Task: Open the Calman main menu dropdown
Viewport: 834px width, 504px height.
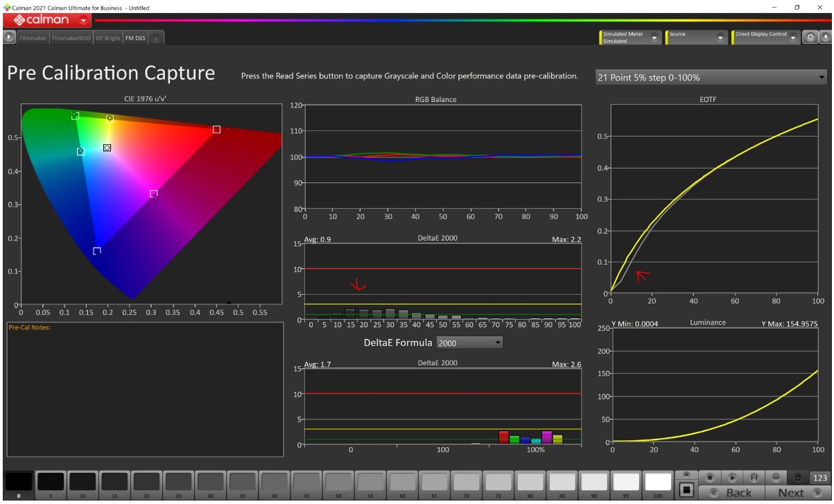Action: coord(85,21)
